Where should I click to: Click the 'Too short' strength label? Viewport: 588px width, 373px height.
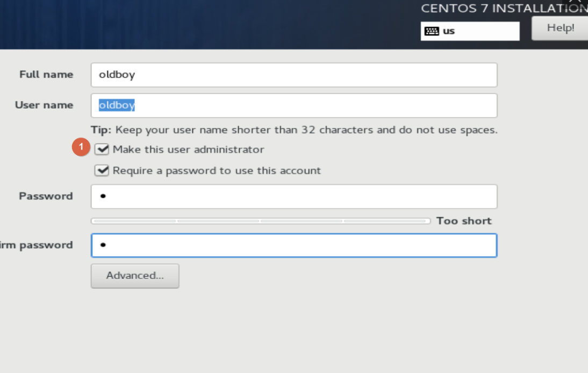click(x=464, y=221)
